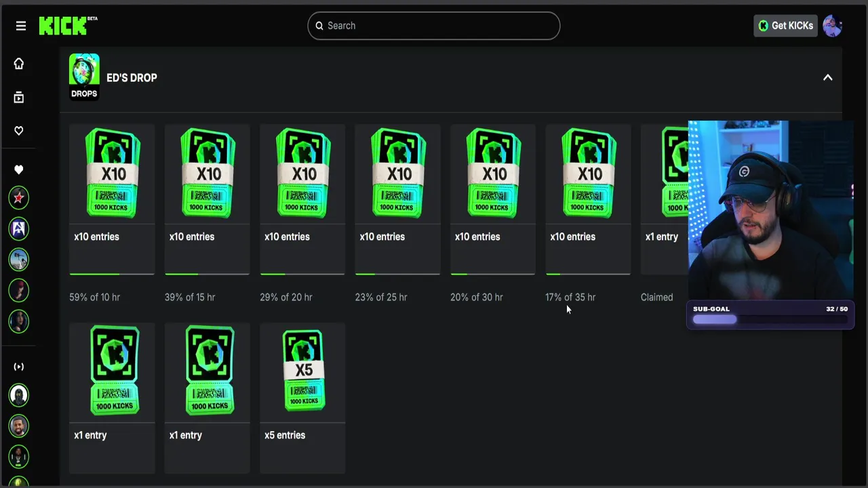Click the x5 entries label
The image size is (868, 488).
285,435
